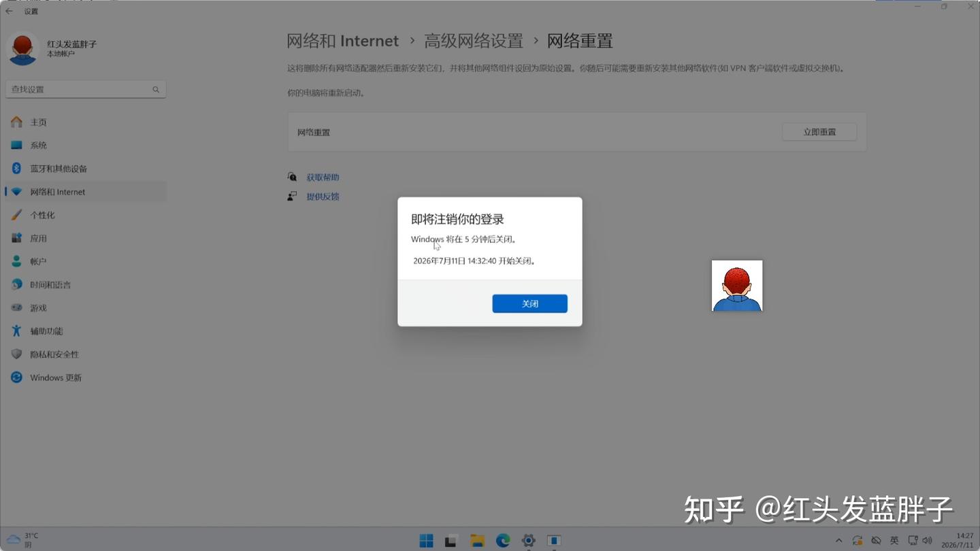The width and height of the screenshot is (980, 551).
Task: Click the disconnected network icon in the tray
Action: click(x=876, y=541)
